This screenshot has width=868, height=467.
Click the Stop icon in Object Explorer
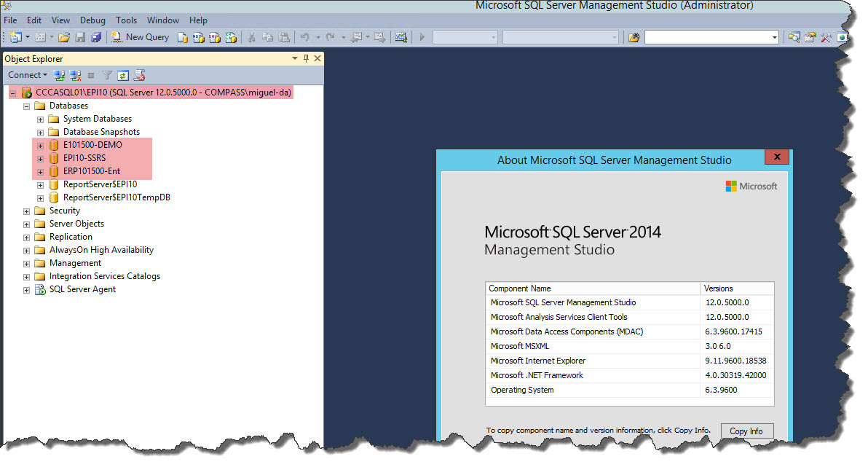[91, 75]
